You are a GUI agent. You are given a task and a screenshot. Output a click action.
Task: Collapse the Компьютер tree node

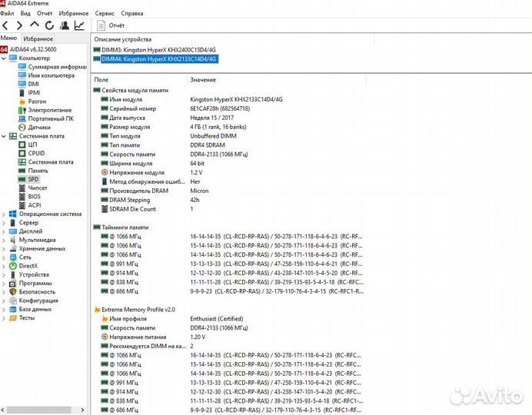[x=4, y=58]
